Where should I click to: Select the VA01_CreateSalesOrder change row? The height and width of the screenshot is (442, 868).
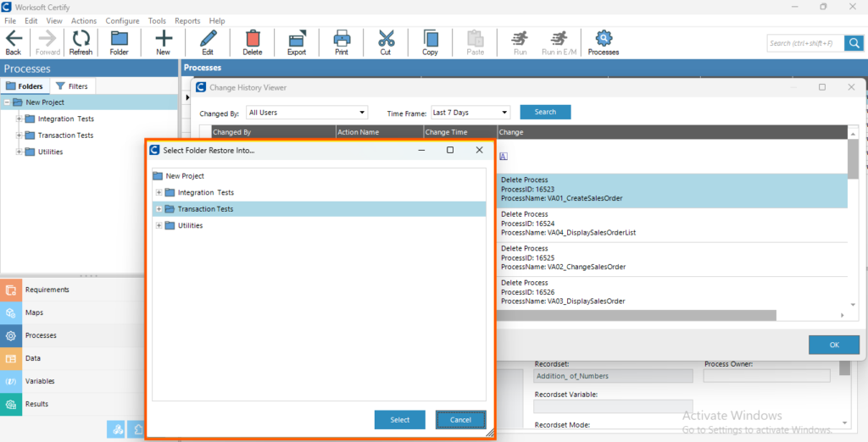tap(672, 191)
